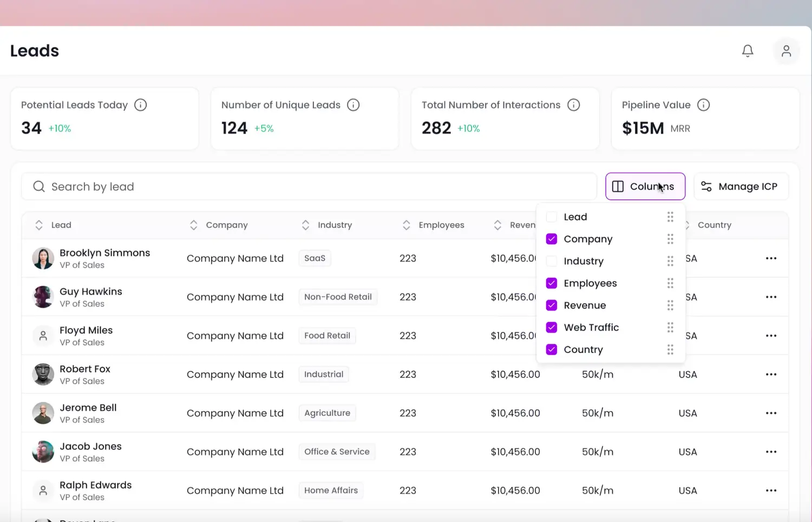
Task: Open three-dot menu for Jacob Jones row
Action: point(771,452)
